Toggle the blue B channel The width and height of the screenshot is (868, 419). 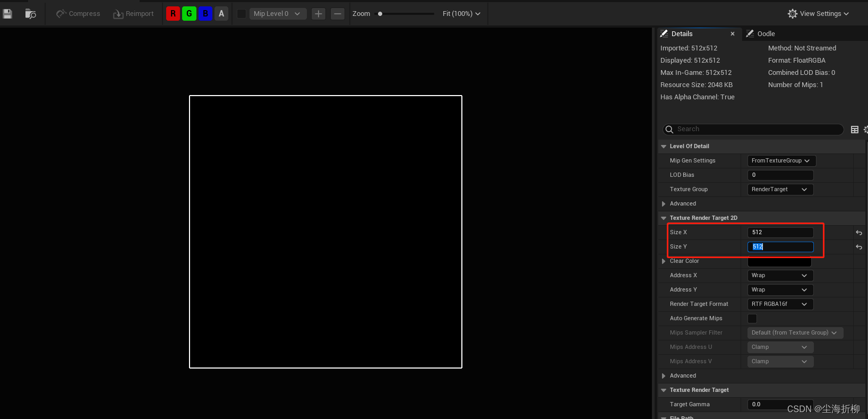click(x=205, y=14)
